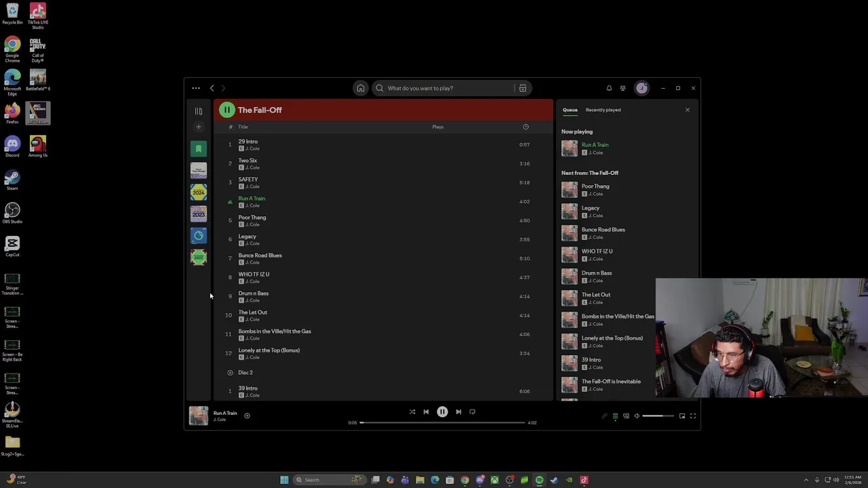Viewport: 868px width, 488px height.
Task: Create a new playlist with the plus icon
Action: (x=199, y=127)
